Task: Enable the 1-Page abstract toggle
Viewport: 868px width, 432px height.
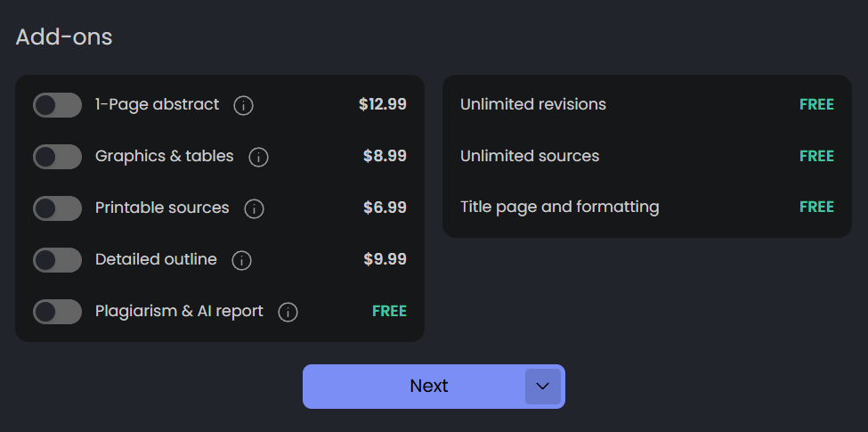Action: pyautogui.click(x=57, y=105)
